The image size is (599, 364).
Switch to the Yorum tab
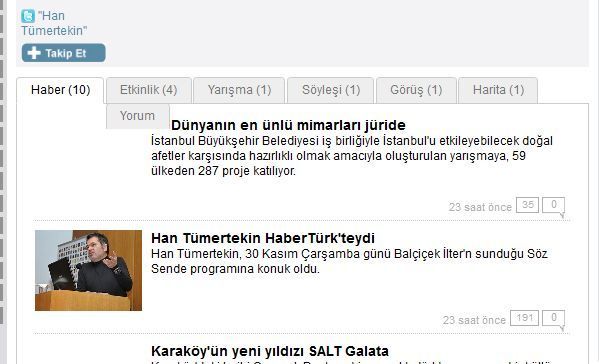(138, 116)
